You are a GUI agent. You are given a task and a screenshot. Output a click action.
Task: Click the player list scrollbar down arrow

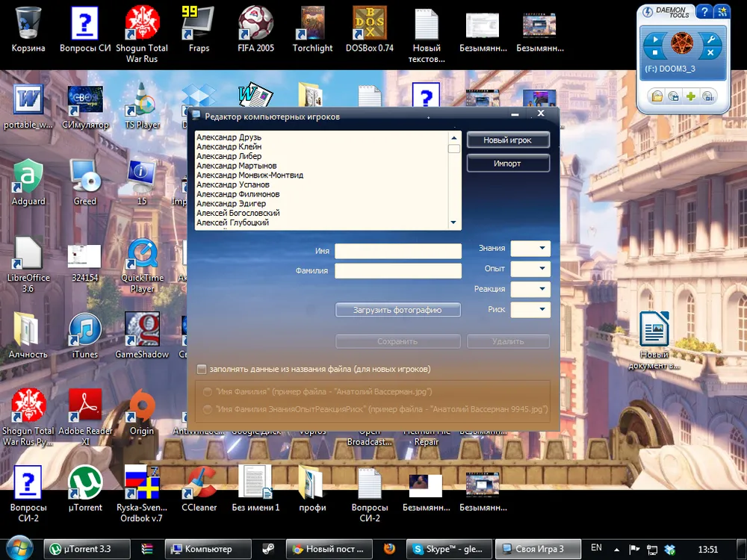(453, 223)
